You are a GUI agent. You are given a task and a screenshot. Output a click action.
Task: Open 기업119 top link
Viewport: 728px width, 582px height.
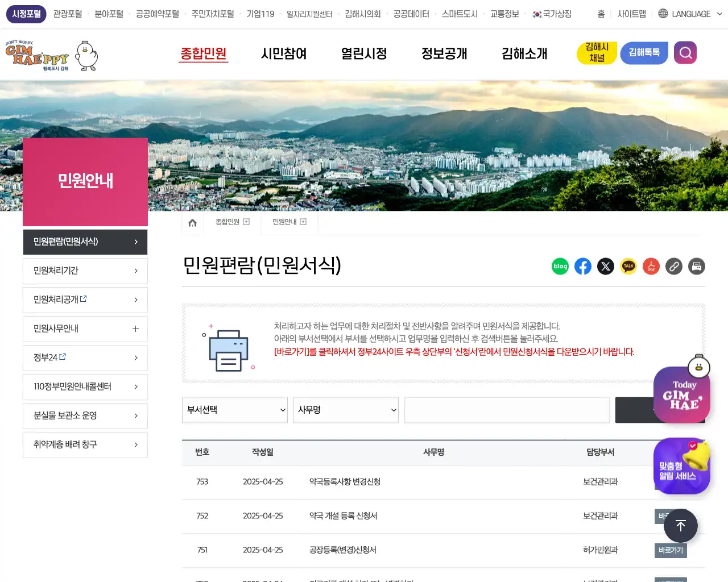click(260, 14)
